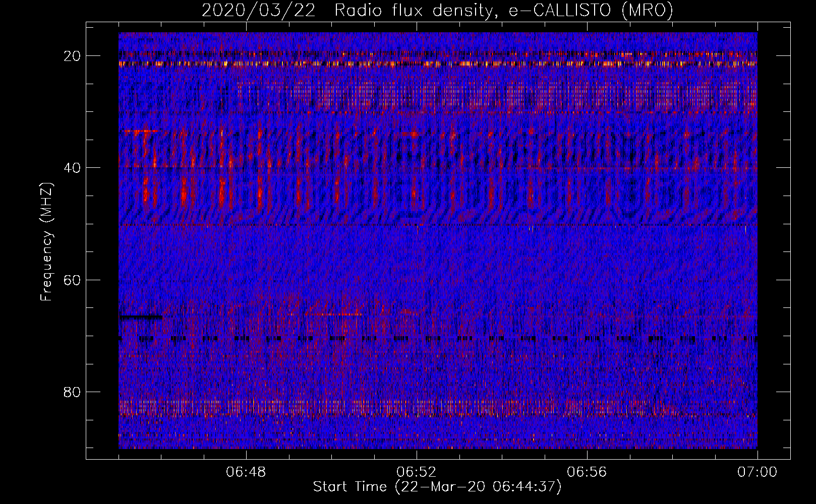This screenshot has height=504, width=816.
Task: Click the "06:56" time tick label
Action: click(x=587, y=472)
